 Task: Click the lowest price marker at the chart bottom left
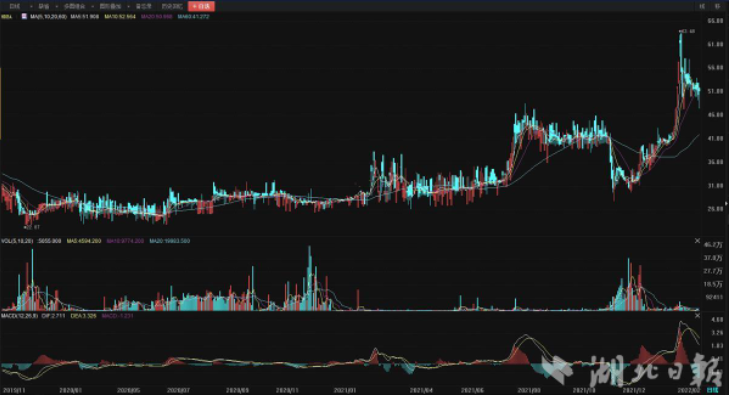point(32,227)
